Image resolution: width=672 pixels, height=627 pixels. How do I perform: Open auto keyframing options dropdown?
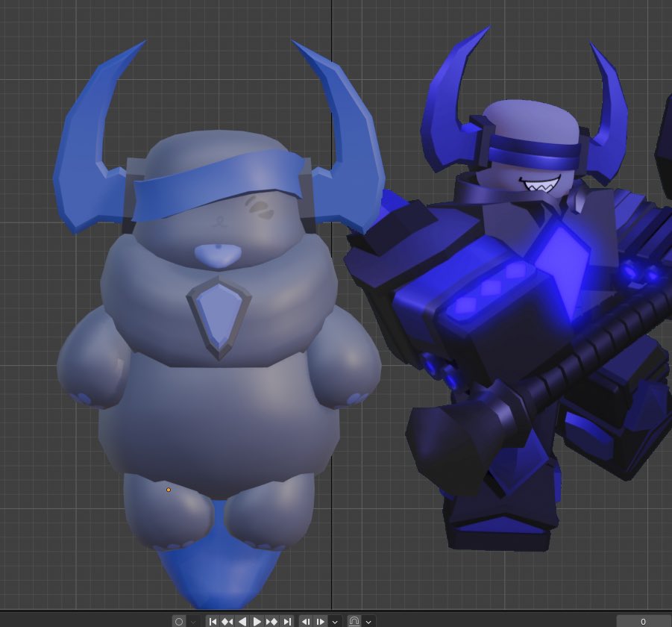click(193, 622)
